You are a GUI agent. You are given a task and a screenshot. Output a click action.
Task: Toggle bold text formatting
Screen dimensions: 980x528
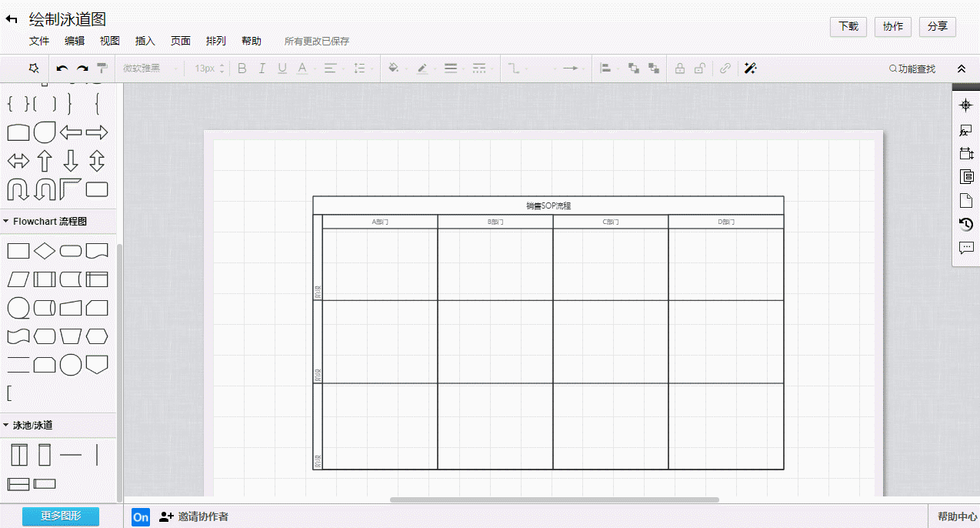tap(242, 69)
